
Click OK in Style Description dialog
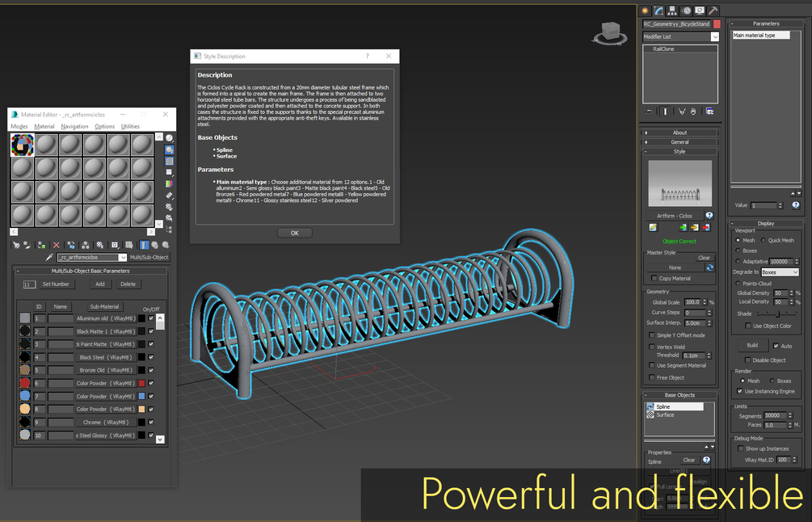(x=295, y=233)
